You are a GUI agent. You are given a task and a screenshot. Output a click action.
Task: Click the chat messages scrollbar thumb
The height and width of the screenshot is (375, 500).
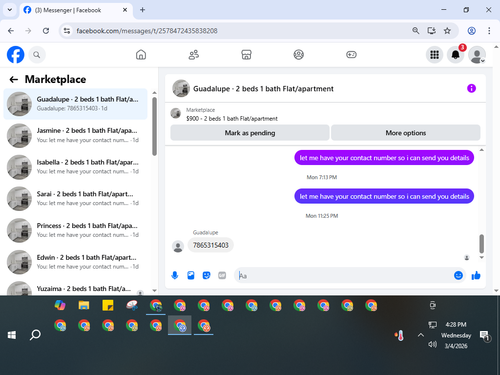pos(481,244)
